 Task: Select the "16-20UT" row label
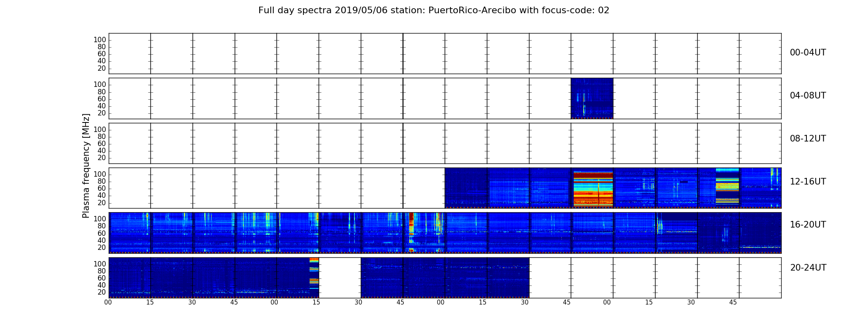808,225
